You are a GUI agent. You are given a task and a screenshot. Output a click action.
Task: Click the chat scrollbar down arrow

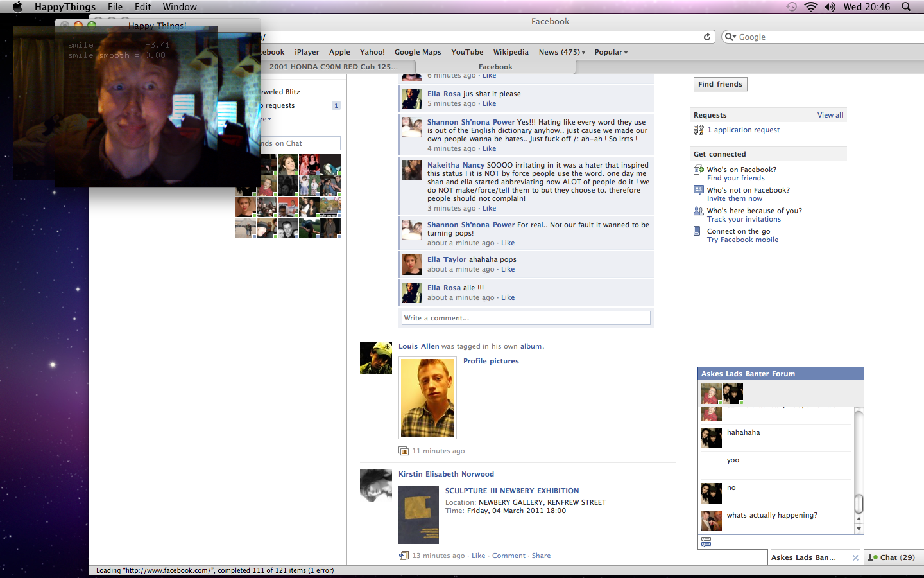859,529
